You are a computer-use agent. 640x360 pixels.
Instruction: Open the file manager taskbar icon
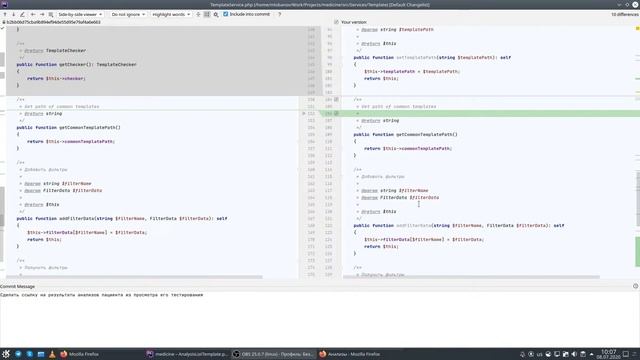coord(41,354)
